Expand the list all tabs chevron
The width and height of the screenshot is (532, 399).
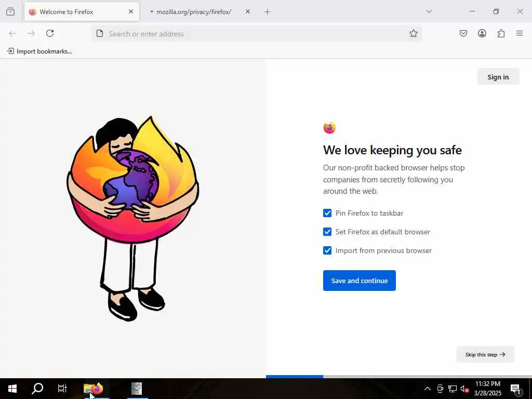429,11
